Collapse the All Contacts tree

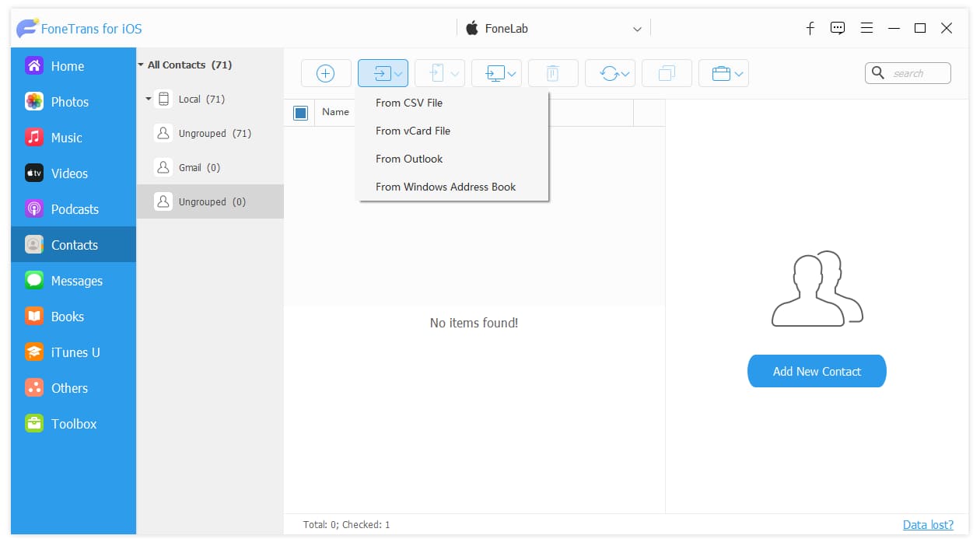coord(141,65)
